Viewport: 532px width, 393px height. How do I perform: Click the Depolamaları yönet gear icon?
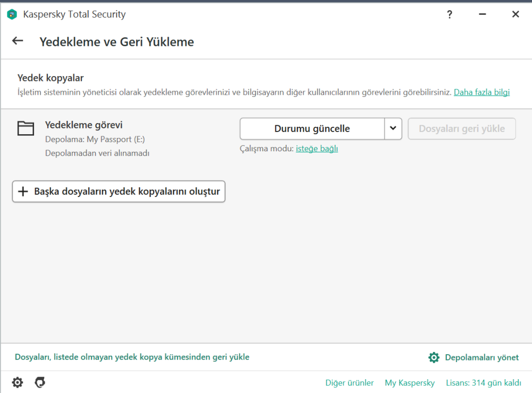434,357
